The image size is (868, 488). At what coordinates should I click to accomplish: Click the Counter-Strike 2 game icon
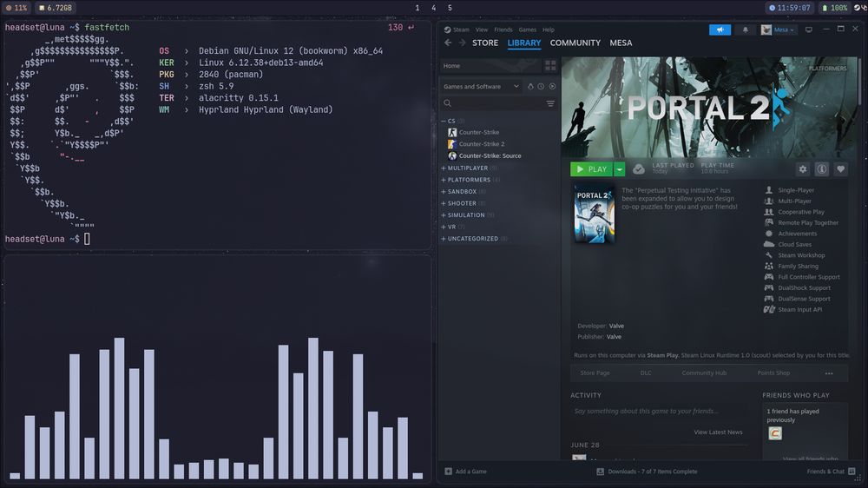click(x=452, y=144)
